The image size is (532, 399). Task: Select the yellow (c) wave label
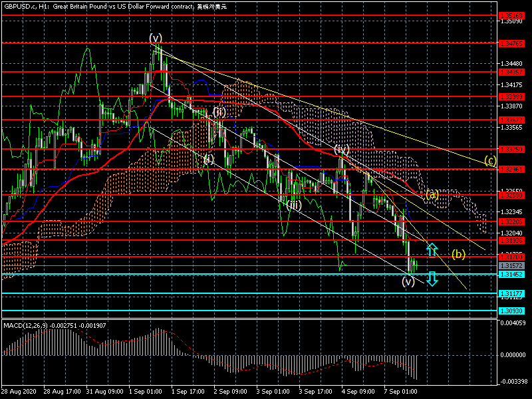click(490, 160)
